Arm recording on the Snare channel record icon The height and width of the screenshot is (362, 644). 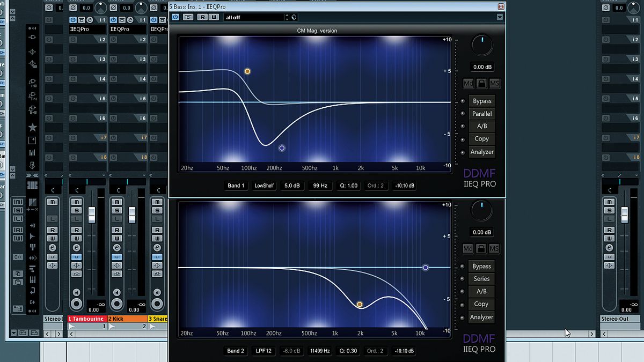[157, 304]
